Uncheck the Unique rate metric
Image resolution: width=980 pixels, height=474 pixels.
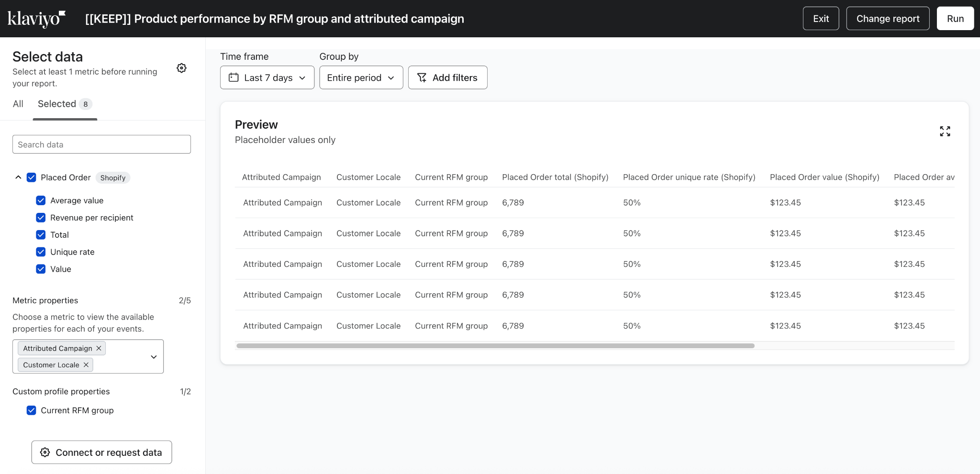coord(41,252)
